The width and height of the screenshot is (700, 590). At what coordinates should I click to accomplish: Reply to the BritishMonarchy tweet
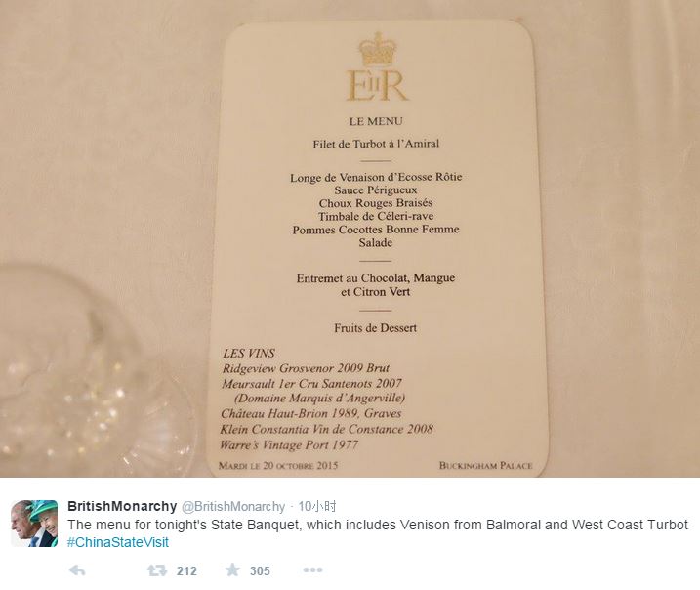coord(77,570)
